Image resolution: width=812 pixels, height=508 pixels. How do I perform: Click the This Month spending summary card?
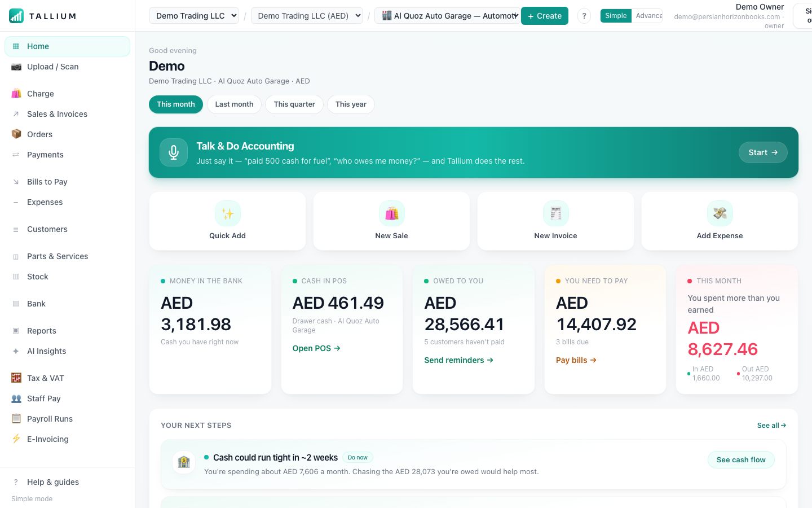(737, 330)
